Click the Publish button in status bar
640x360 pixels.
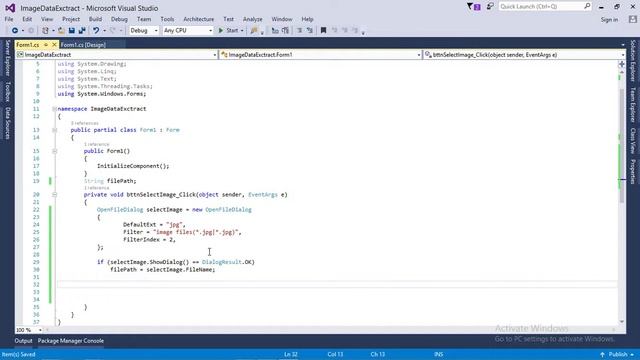pos(617,354)
